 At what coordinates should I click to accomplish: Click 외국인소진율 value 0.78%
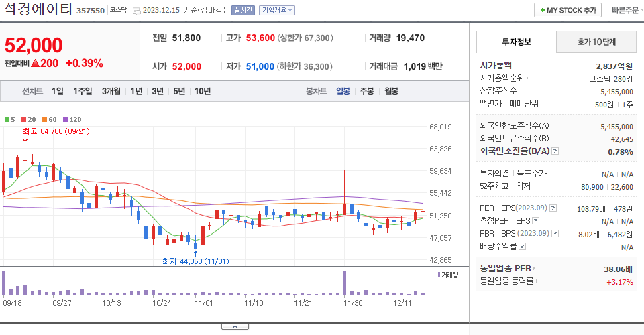tap(620, 151)
